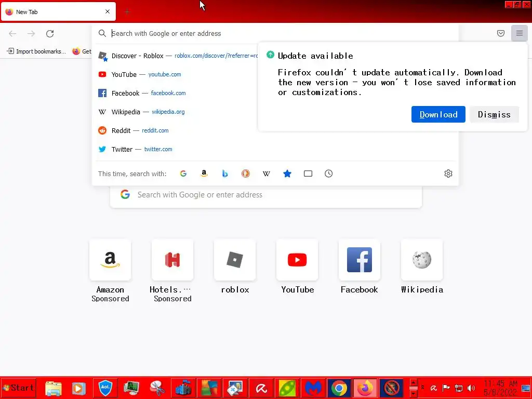This screenshot has height=399, width=532.
Task: Dismiss the Update available notification
Action: click(494, 114)
